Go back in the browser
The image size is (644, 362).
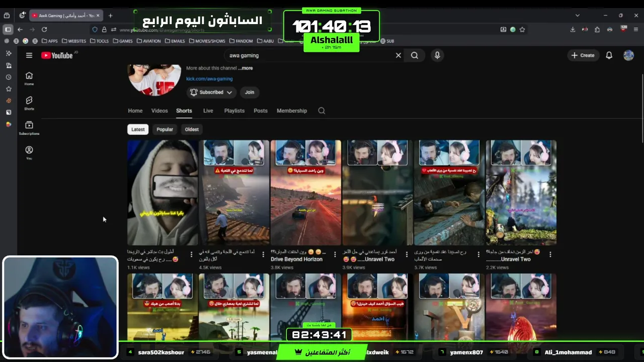[x=20, y=30]
